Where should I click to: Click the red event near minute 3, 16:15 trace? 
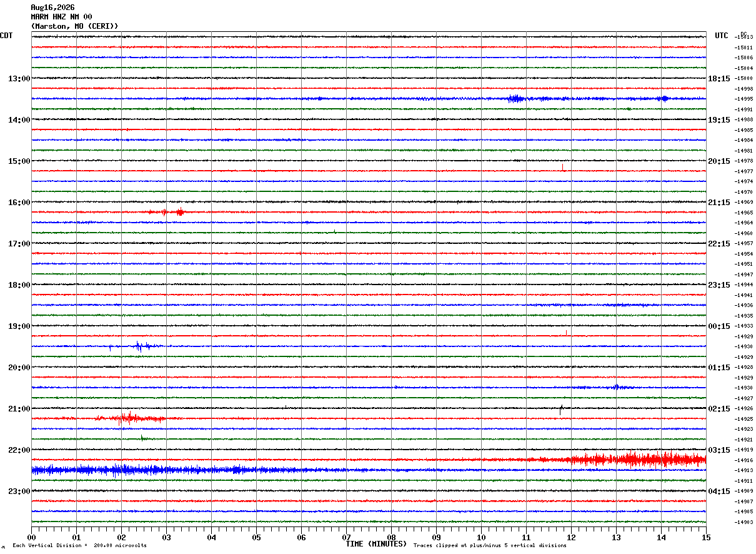180,212
